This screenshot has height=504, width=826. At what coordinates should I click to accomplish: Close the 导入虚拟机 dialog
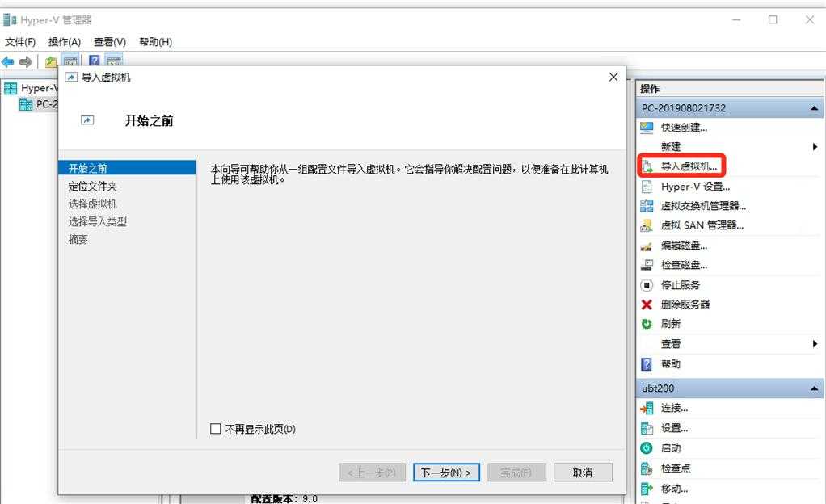tap(613, 78)
